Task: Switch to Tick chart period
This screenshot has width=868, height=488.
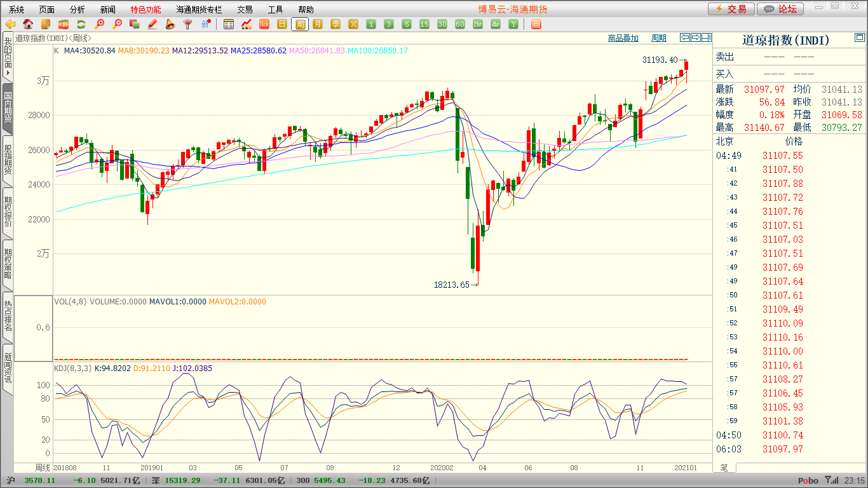Action: [264, 24]
